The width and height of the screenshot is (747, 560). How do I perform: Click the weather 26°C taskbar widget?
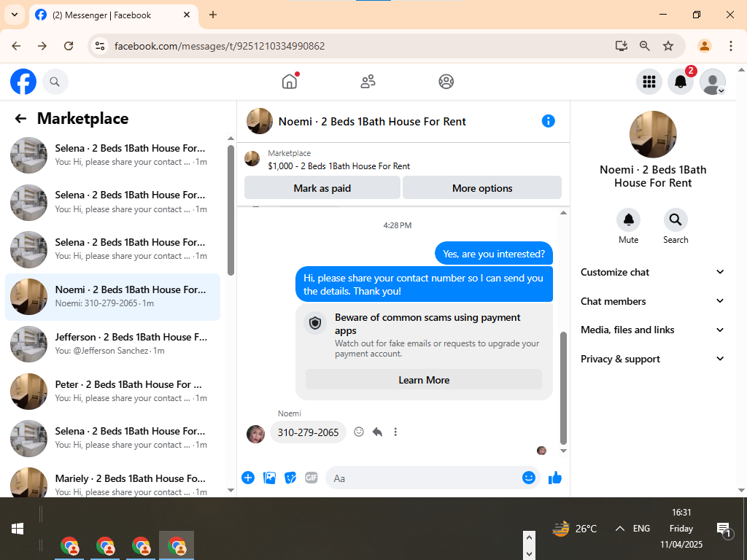tap(575, 528)
